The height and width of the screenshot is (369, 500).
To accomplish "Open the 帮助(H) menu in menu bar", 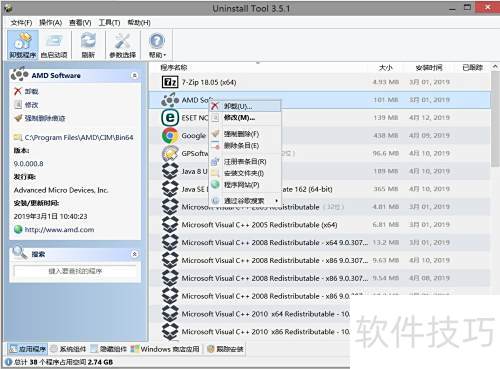I will click(139, 23).
